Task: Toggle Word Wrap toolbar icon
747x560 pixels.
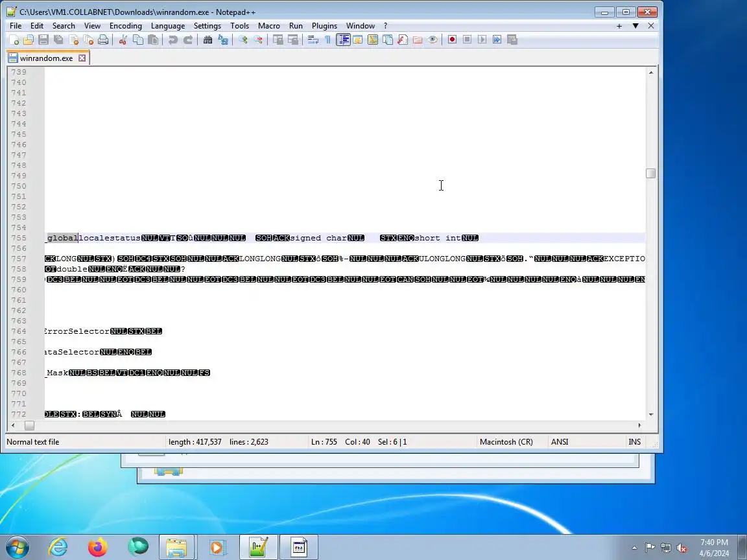Action: point(313,40)
